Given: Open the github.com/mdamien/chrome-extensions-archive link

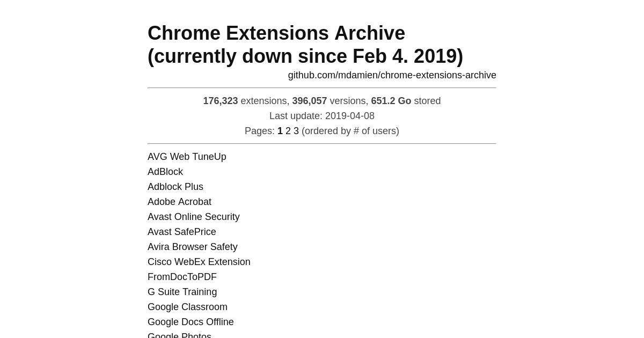Looking at the screenshot, I should point(392,75).
